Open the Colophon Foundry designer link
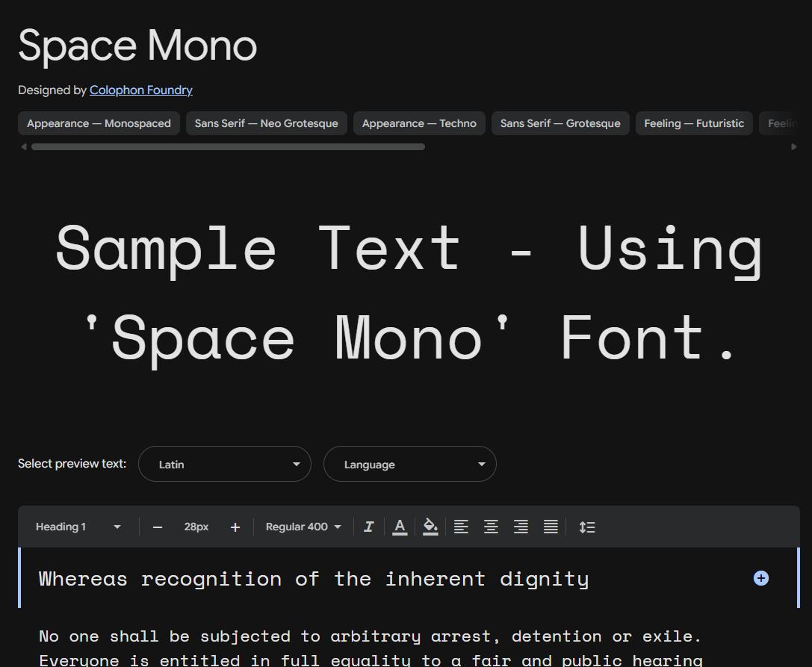The image size is (812, 667). coord(141,90)
